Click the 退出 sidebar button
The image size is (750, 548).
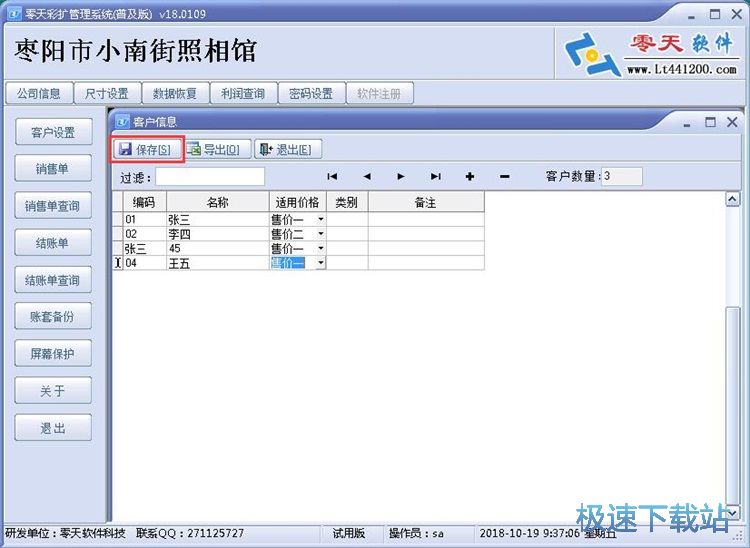click(x=53, y=427)
